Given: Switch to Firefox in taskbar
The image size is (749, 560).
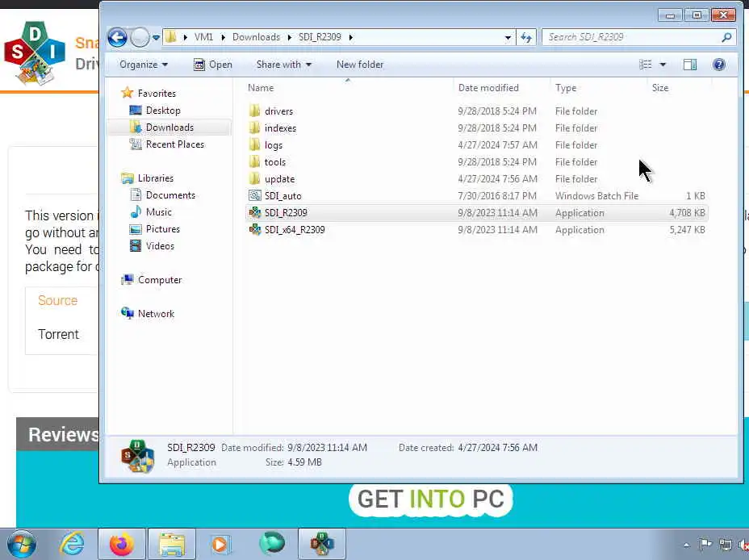Looking at the screenshot, I should pos(122,544).
